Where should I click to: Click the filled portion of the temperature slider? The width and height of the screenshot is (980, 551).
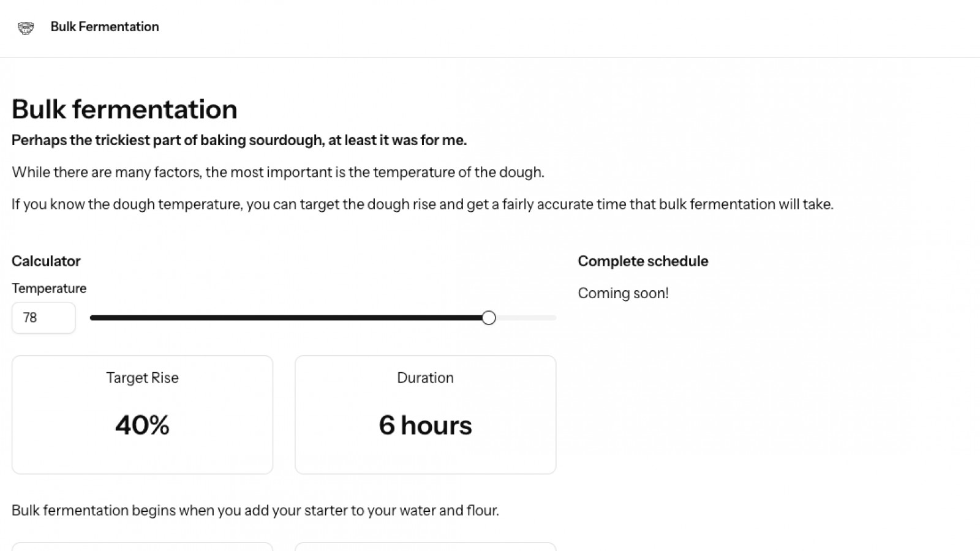click(288, 318)
